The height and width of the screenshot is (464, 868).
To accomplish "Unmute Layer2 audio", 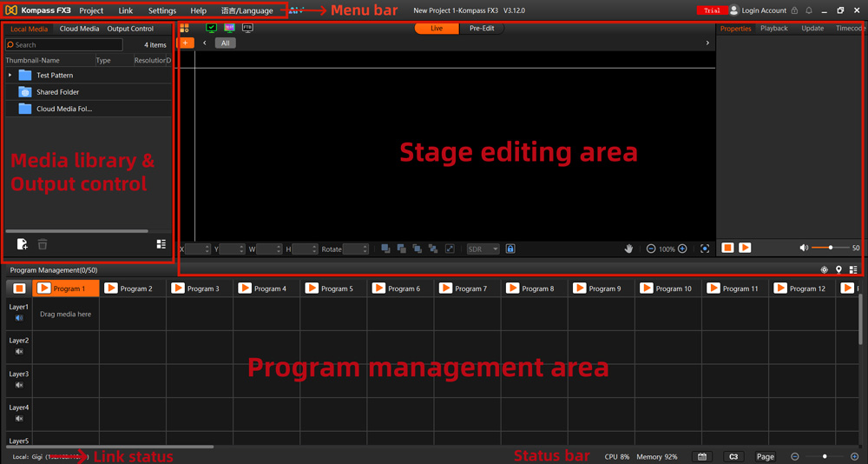I will click(x=19, y=351).
